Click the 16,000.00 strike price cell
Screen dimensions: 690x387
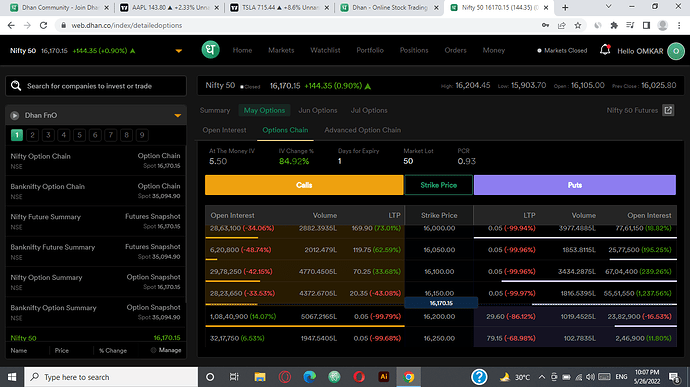click(439, 229)
